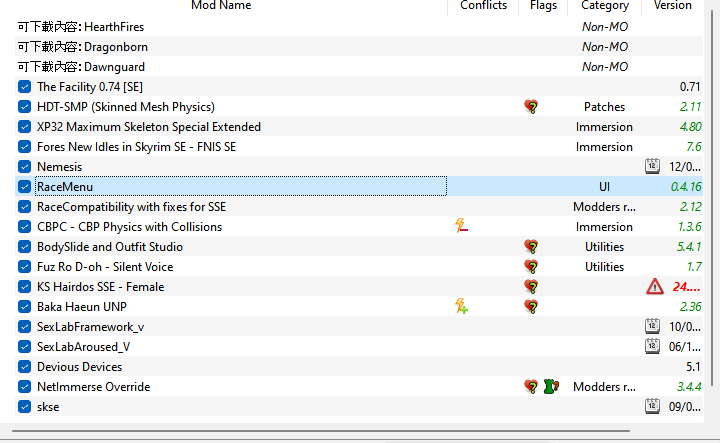Uncheck the NetImmerse Override mod
The height and width of the screenshot is (443, 720).
[24, 387]
